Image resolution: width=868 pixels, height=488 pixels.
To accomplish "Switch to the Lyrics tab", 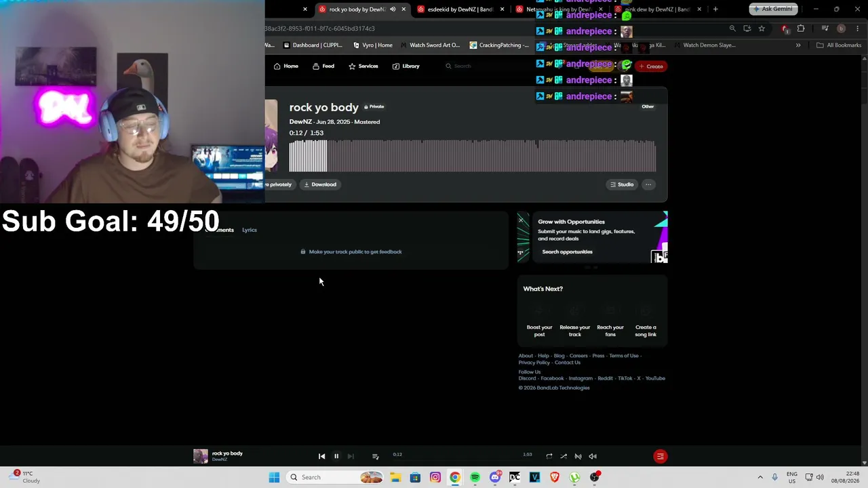I will click(x=250, y=230).
